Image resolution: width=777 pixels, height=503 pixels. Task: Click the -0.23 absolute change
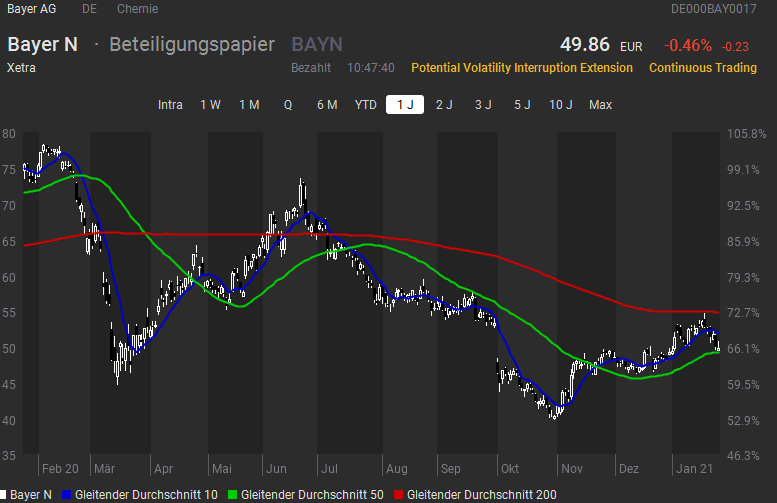(735, 47)
